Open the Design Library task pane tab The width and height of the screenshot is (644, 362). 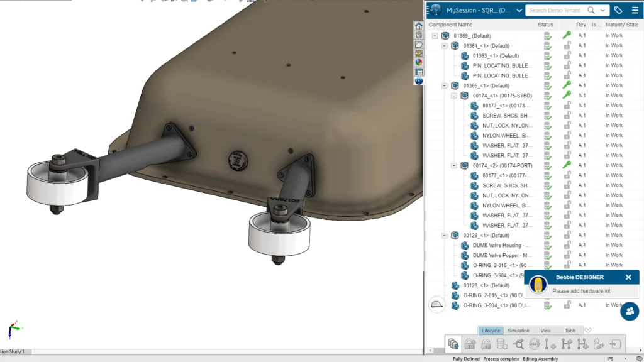[418, 35]
